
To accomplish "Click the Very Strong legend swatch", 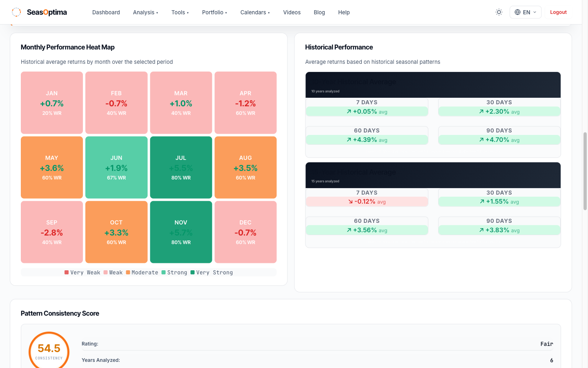I will tap(192, 272).
